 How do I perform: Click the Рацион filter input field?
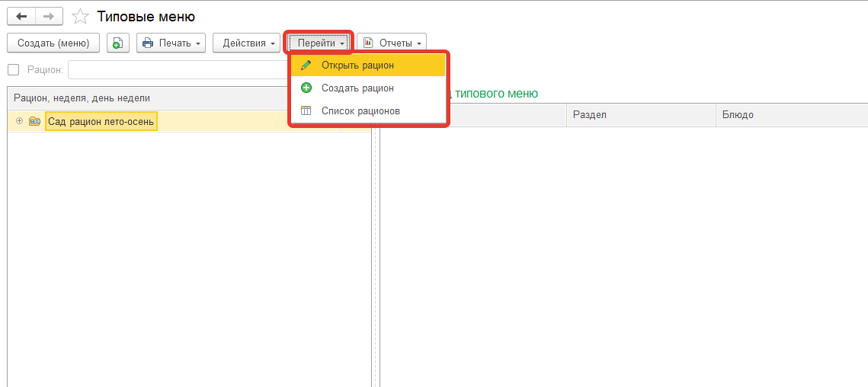175,70
